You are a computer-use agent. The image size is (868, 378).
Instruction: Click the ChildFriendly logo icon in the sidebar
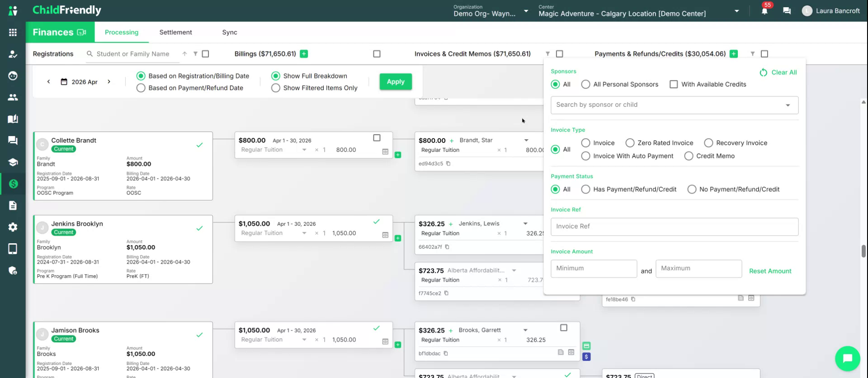pos(13,10)
